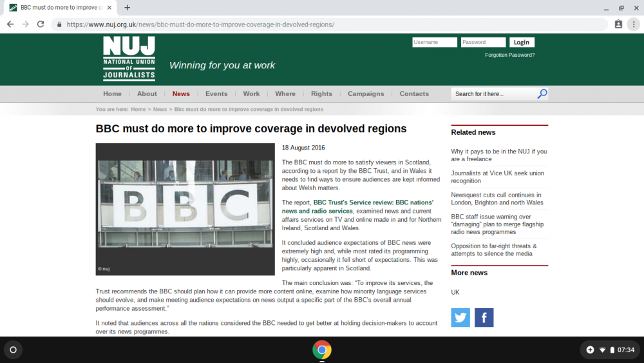Open the Campaigns menu item
This screenshot has width=644, height=363.
tap(366, 93)
